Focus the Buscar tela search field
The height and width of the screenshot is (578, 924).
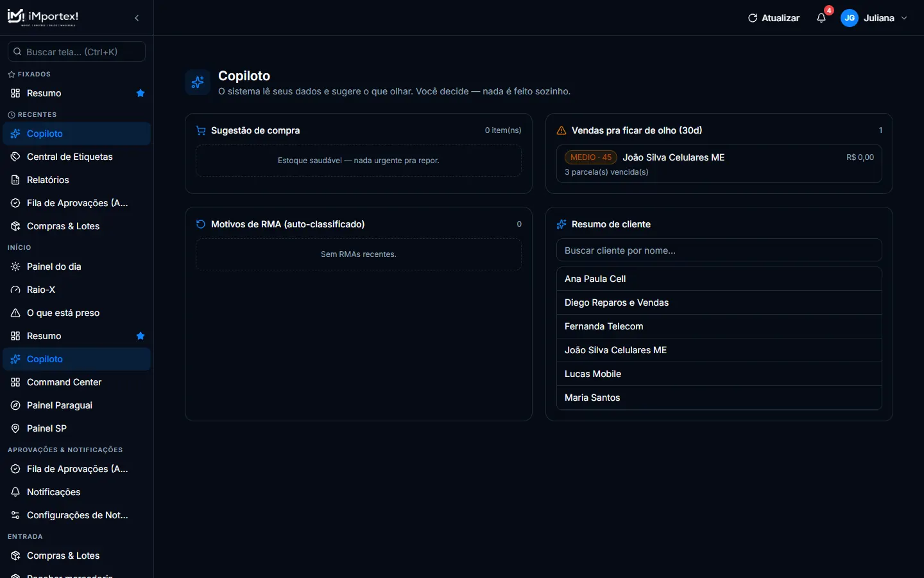pos(76,51)
